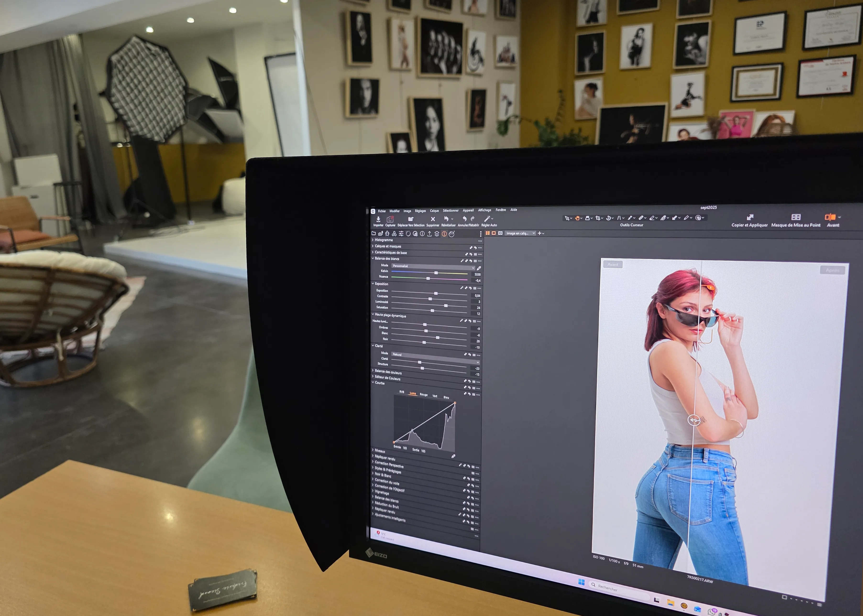The height and width of the screenshot is (616, 863).
Task: Click the white balance eyedropper picker
Action: coord(478,269)
